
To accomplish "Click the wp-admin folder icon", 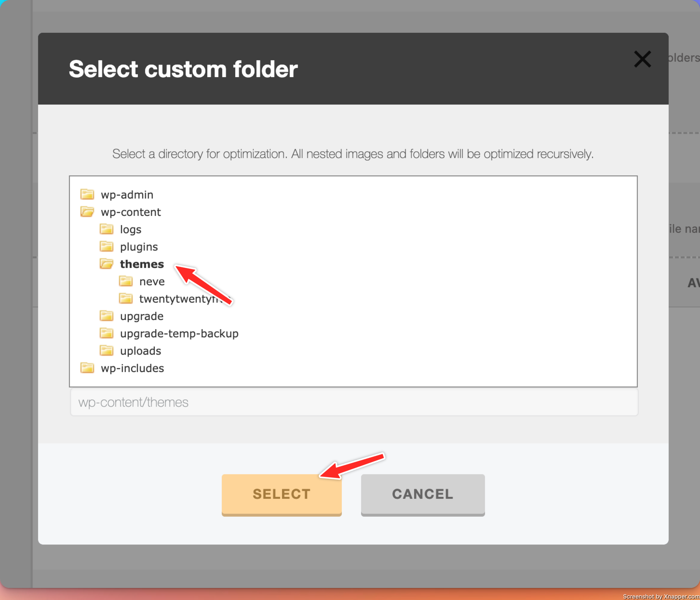I will point(87,194).
